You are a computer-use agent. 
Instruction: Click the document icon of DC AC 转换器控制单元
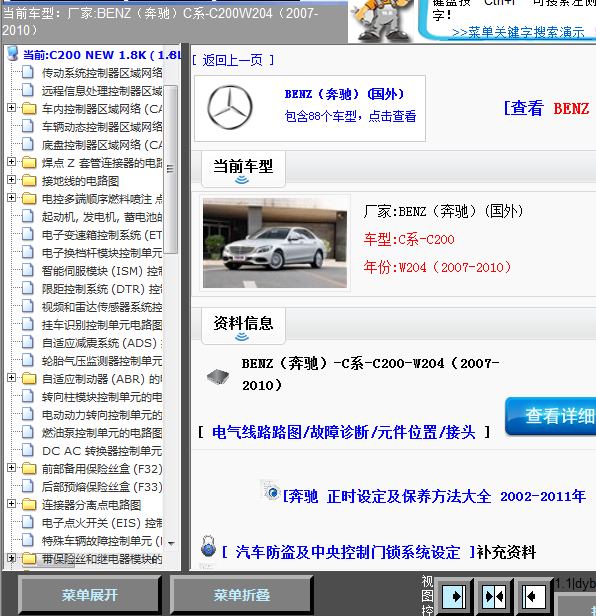coord(28,450)
